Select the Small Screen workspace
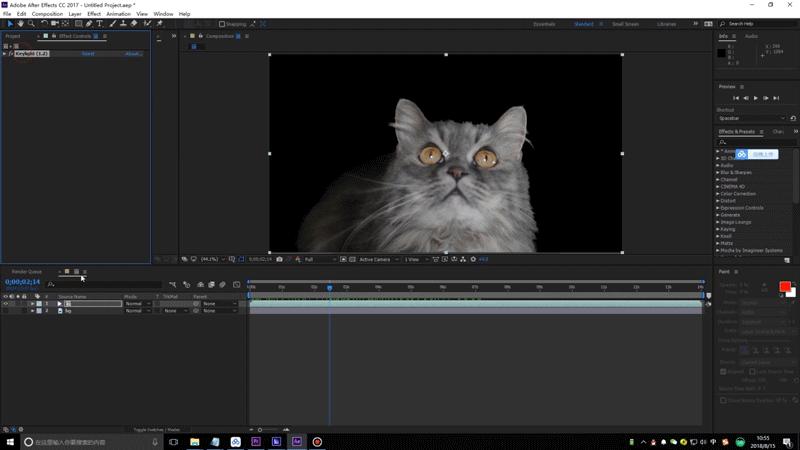The height and width of the screenshot is (450, 800). (625, 23)
